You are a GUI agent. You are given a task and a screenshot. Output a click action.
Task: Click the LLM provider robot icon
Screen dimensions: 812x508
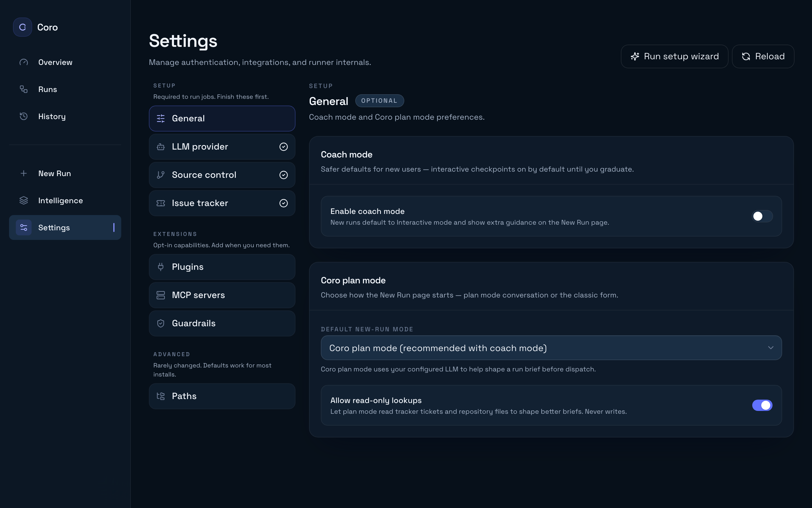pyautogui.click(x=161, y=146)
